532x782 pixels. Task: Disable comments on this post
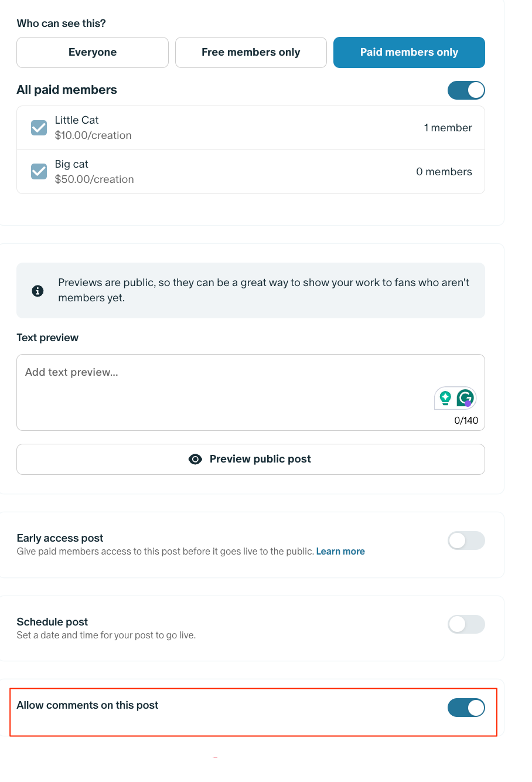click(466, 708)
